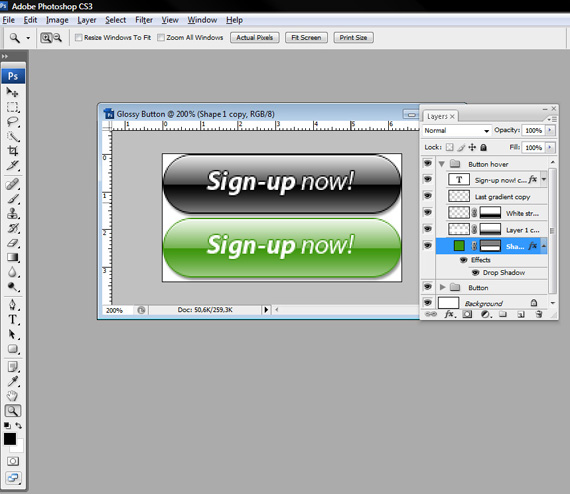Image resolution: width=570 pixels, height=494 pixels.
Task: Open the Opacity slider arrow
Action: [x=550, y=130]
